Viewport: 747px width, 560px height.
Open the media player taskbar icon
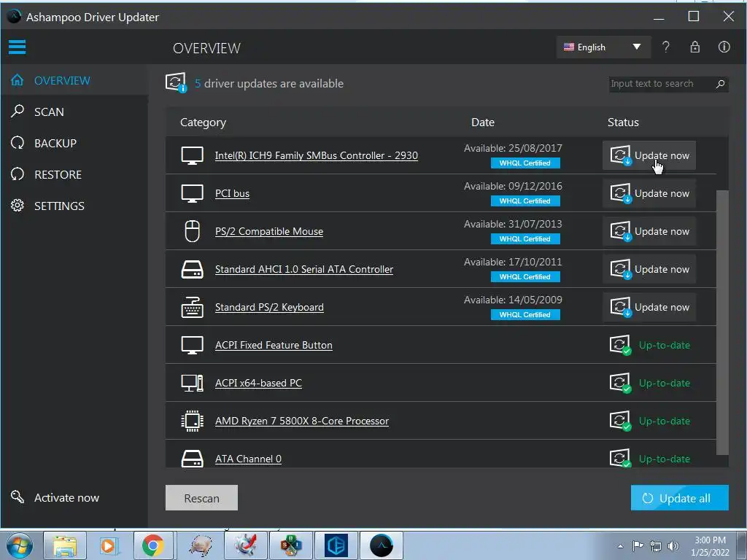point(108,545)
